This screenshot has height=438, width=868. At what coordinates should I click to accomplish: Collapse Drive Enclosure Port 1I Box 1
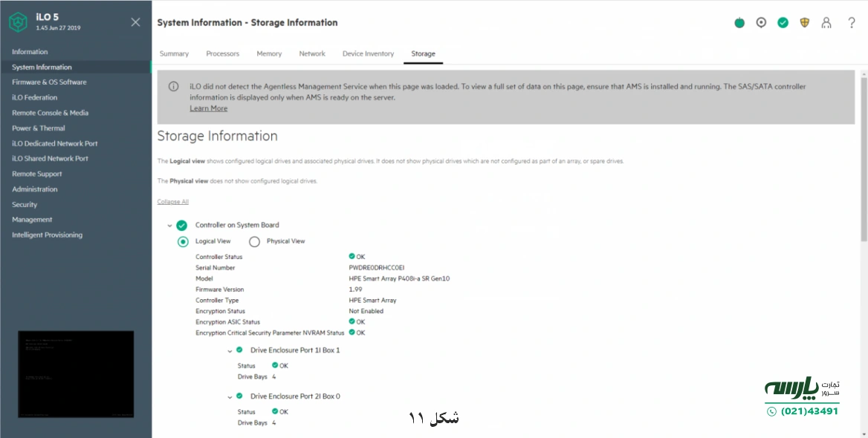click(x=230, y=350)
